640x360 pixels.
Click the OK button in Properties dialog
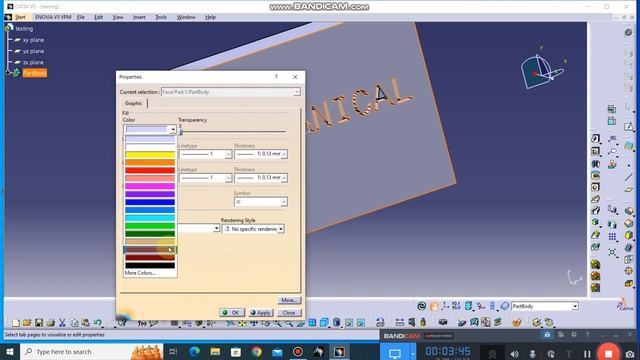pyautogui.click(x=232, y=313)
